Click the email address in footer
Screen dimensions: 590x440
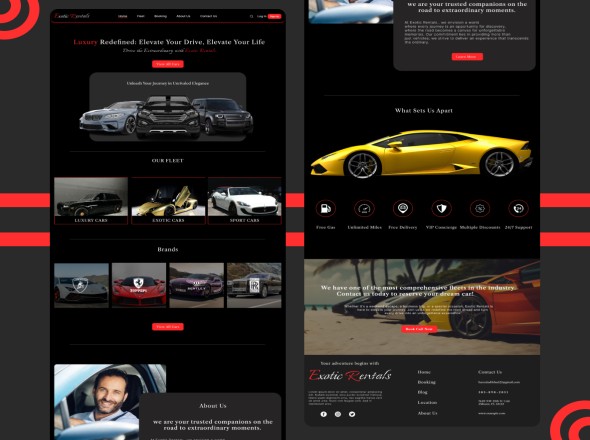pos(499,382)
